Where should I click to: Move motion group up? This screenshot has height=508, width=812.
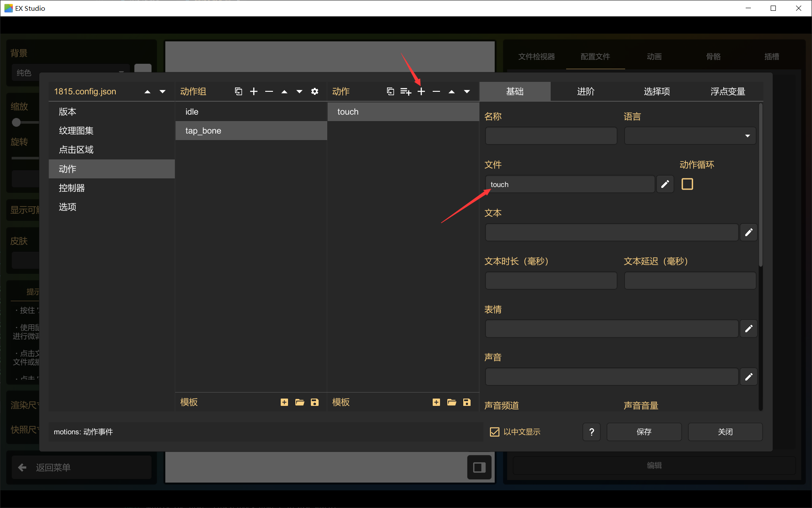[284, 91]
